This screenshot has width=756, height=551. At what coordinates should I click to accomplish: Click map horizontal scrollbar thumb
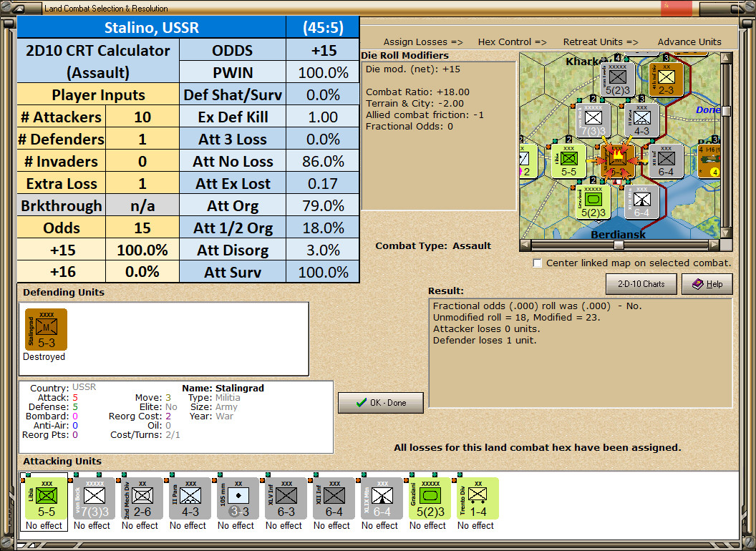619,245
